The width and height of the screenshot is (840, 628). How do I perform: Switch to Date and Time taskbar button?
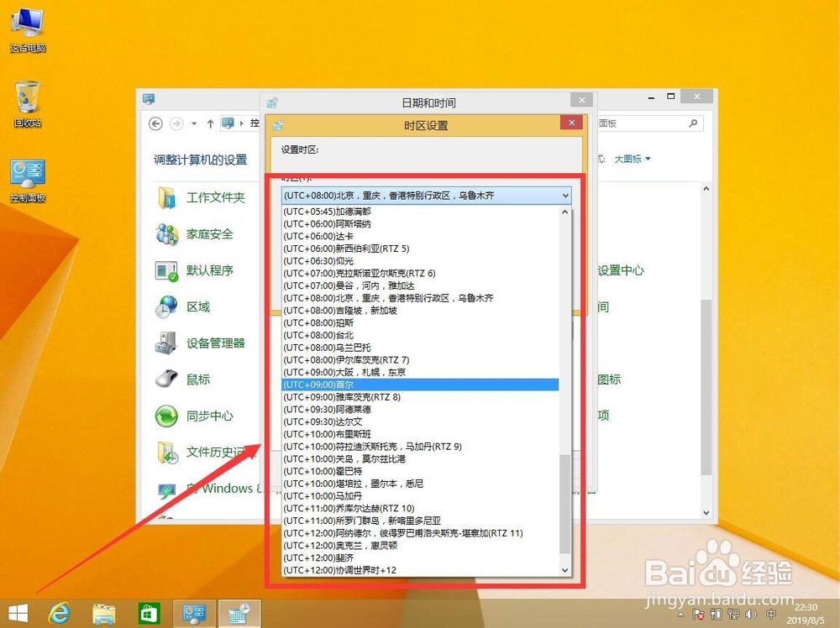click(239, 614)
